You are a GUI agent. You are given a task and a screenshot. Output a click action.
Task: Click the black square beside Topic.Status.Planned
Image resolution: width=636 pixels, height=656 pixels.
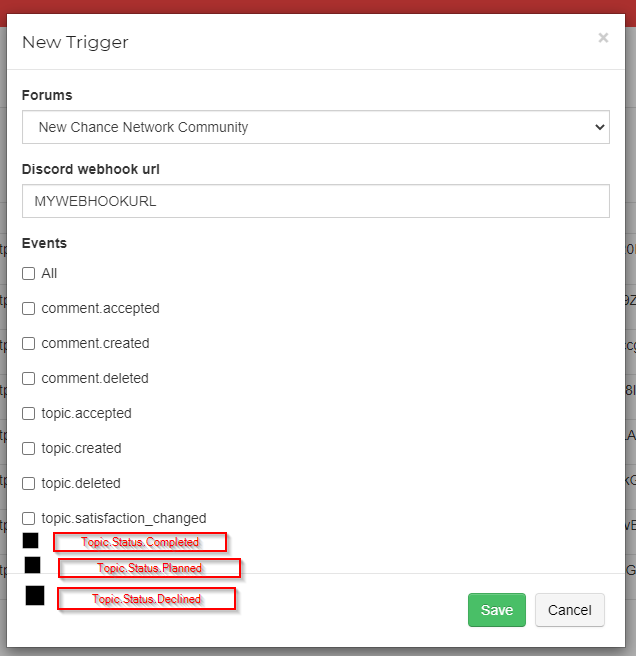coord(32,565)
